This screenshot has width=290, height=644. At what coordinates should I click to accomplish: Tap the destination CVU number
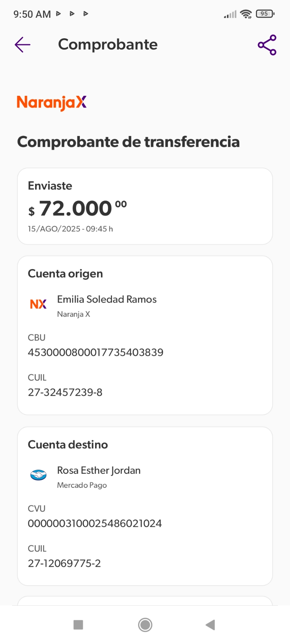95,524
